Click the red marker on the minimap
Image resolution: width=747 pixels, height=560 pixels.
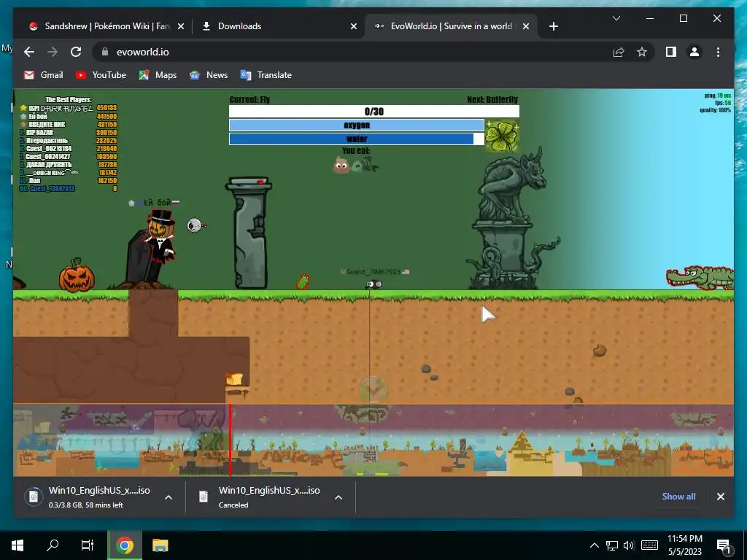[230, 440]
